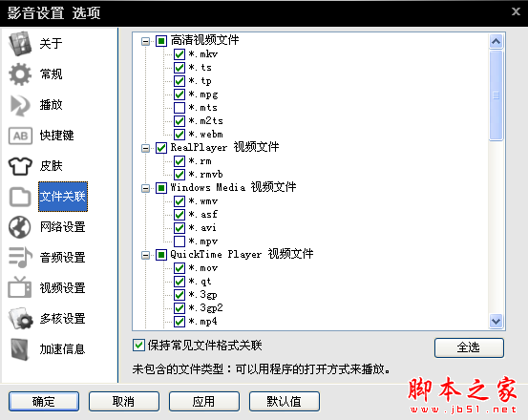Click the globe icon for 网络设置
528x420 pixels.
click(x=20, y=227)
